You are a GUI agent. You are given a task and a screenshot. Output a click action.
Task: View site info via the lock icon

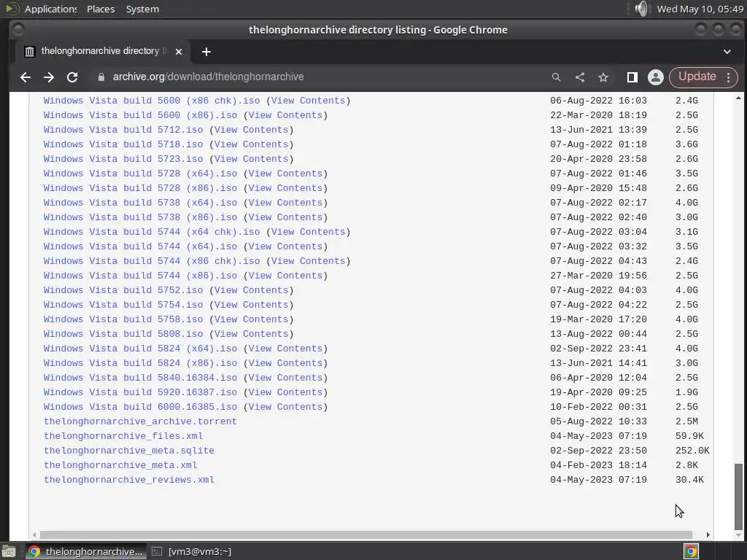coord(101,77)
